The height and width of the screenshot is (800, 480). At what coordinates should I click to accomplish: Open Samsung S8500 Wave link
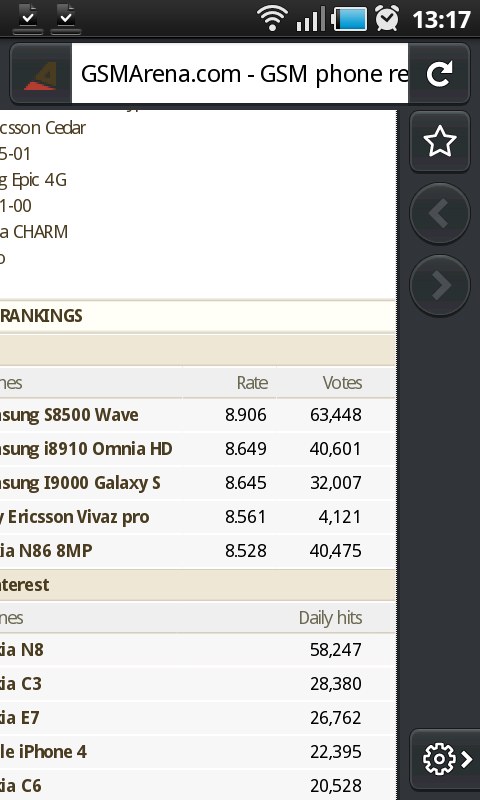click(x=69, y=415)
